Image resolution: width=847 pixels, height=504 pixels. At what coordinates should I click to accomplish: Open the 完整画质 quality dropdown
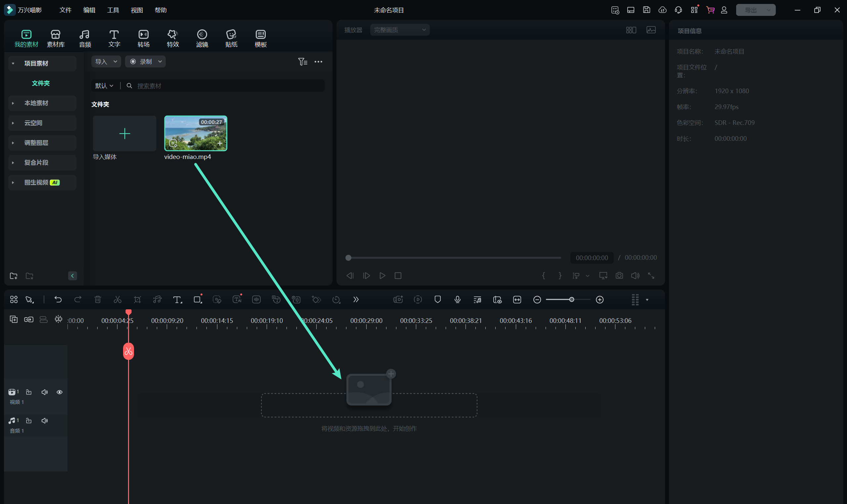click(x=400, y=30)
